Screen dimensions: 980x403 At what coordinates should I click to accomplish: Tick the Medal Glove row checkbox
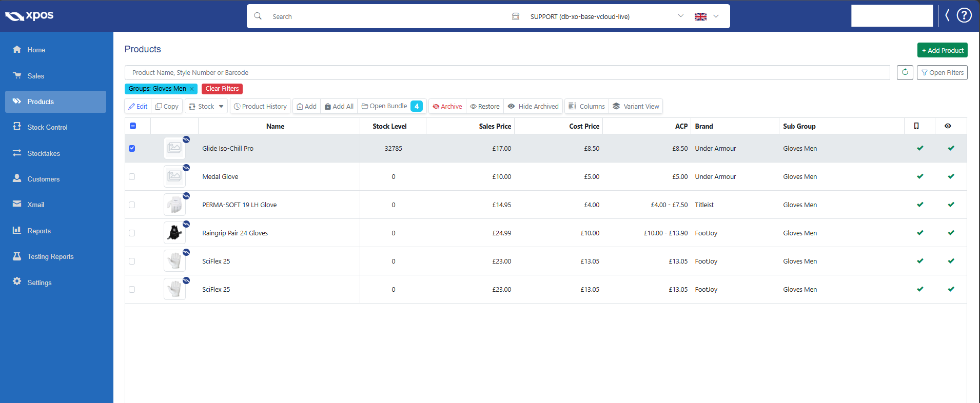click(x=132, y=176)
